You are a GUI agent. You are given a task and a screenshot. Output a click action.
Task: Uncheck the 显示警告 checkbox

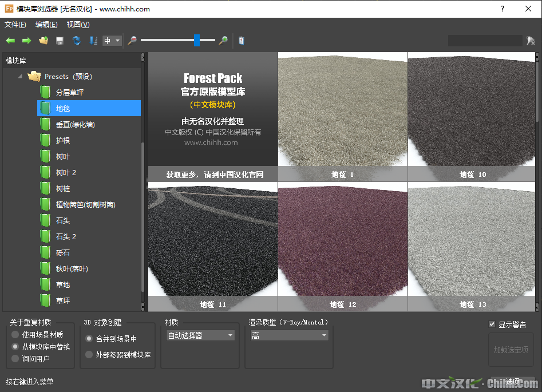[x=492, y=324]
